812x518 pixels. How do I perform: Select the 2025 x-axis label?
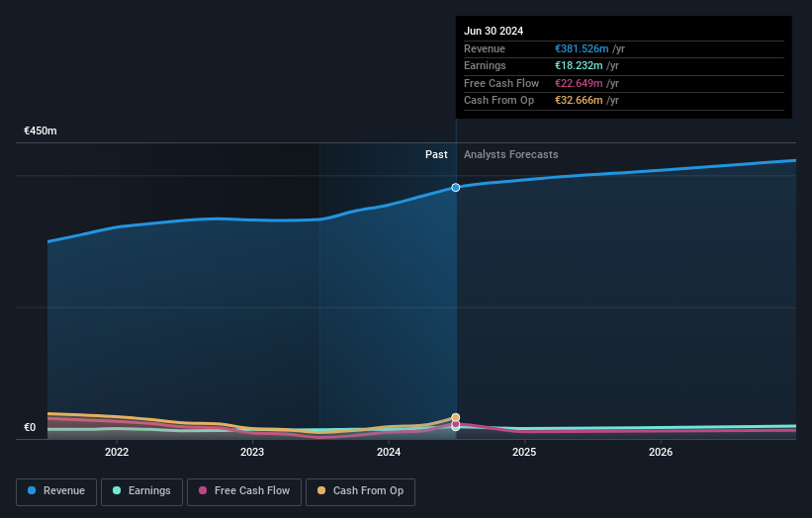(x=524, y=452)
